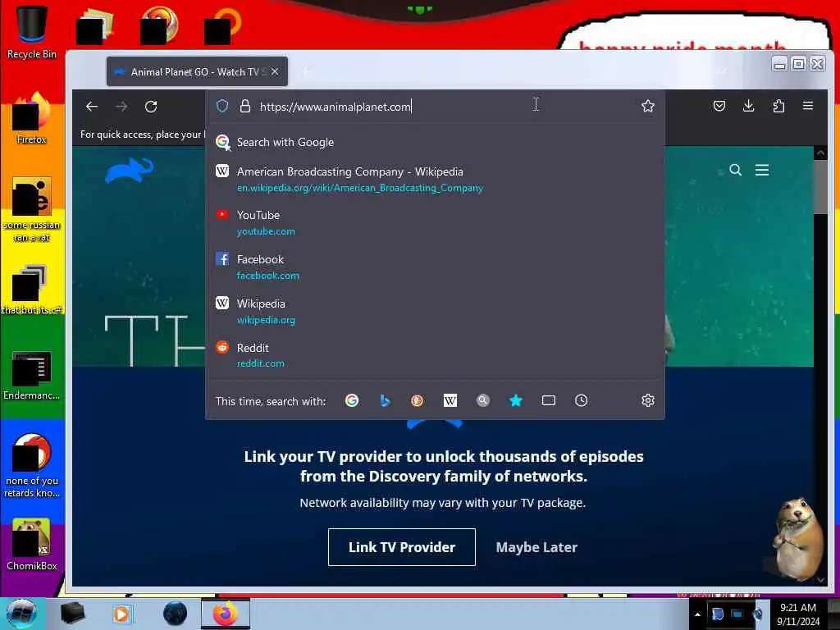Open the Firefox application hamburger menu
This screenshot has height=630, width=840.
click(808, 106)
